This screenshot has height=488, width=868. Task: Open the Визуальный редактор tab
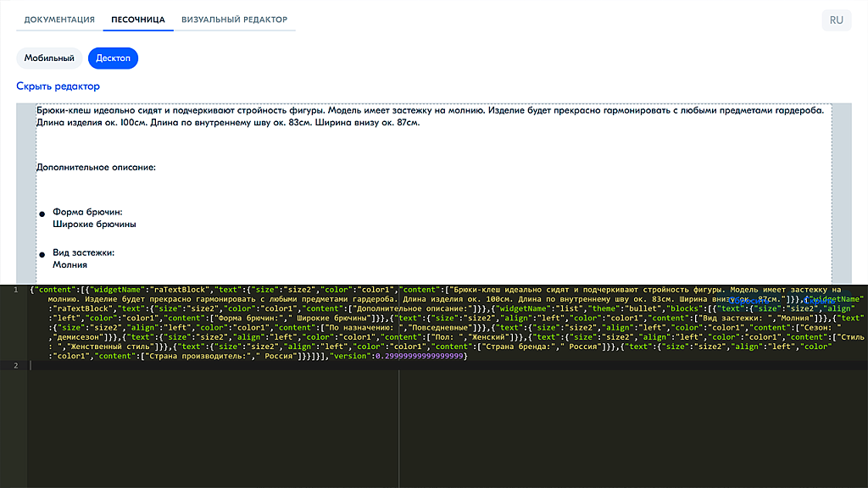tap(234, 19)
